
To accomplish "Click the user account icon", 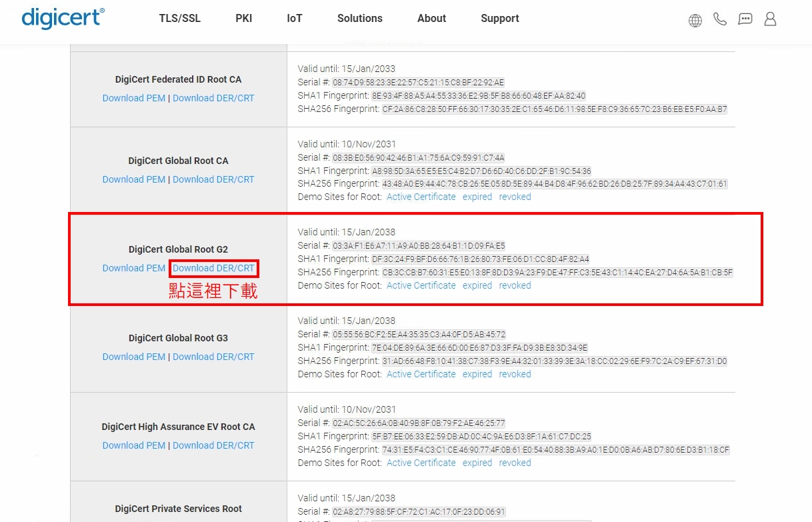I will [x=770, y=19].
